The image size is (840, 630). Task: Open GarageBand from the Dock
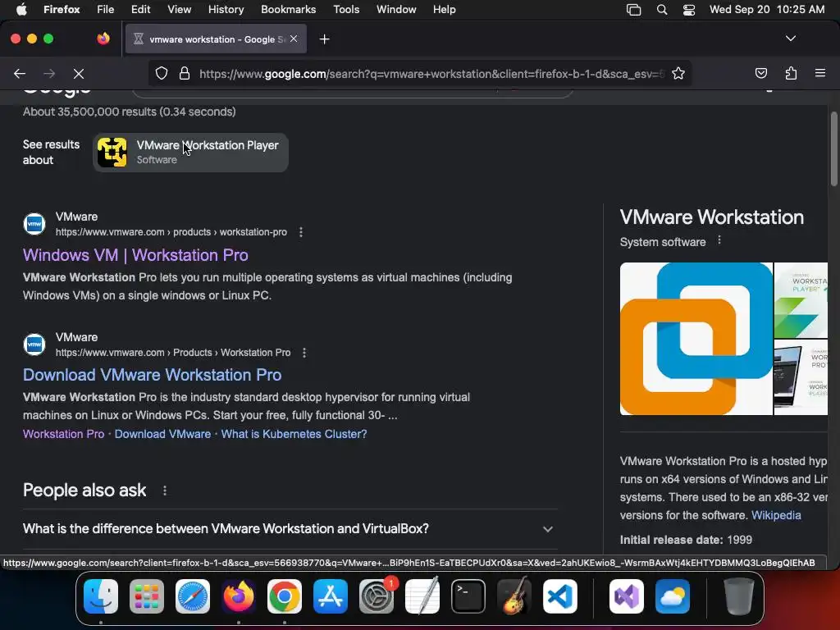[514, 596]
